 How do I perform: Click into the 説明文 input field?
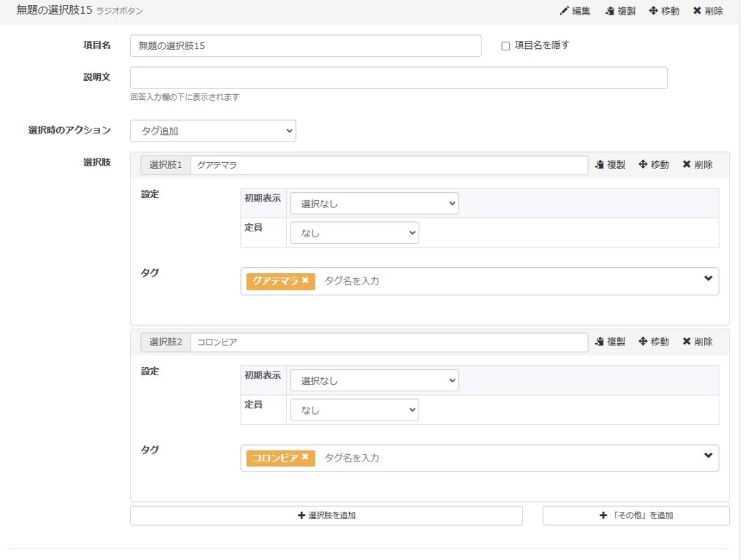[398, 78]
